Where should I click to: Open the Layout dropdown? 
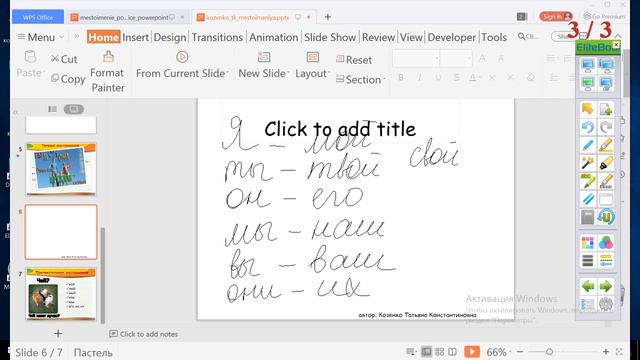(312, 65)
